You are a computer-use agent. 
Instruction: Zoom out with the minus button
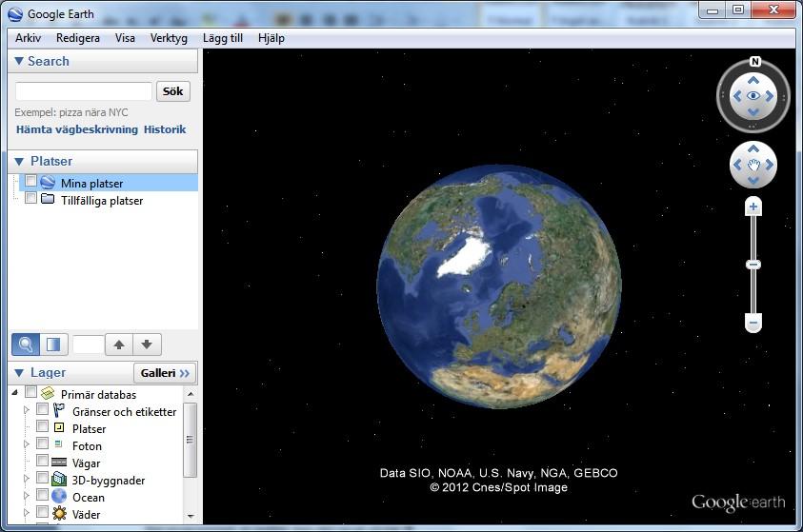[x=753, y=323]
